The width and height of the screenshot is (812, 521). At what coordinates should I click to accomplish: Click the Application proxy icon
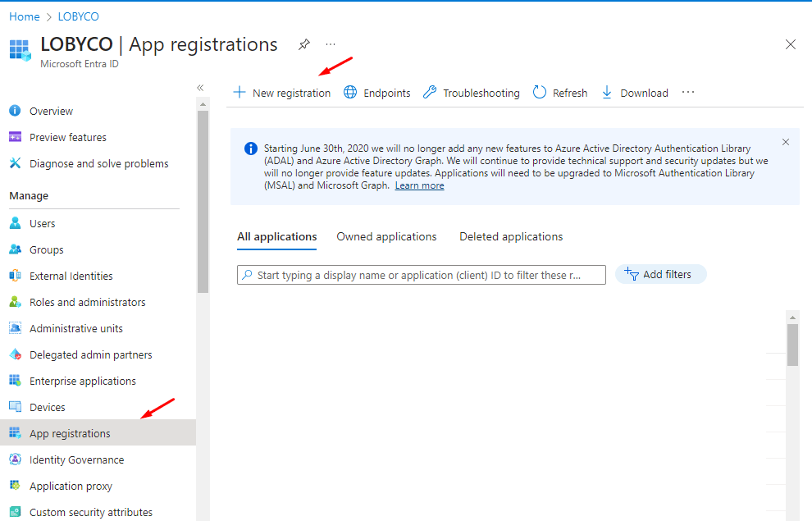tap(15, 485)
